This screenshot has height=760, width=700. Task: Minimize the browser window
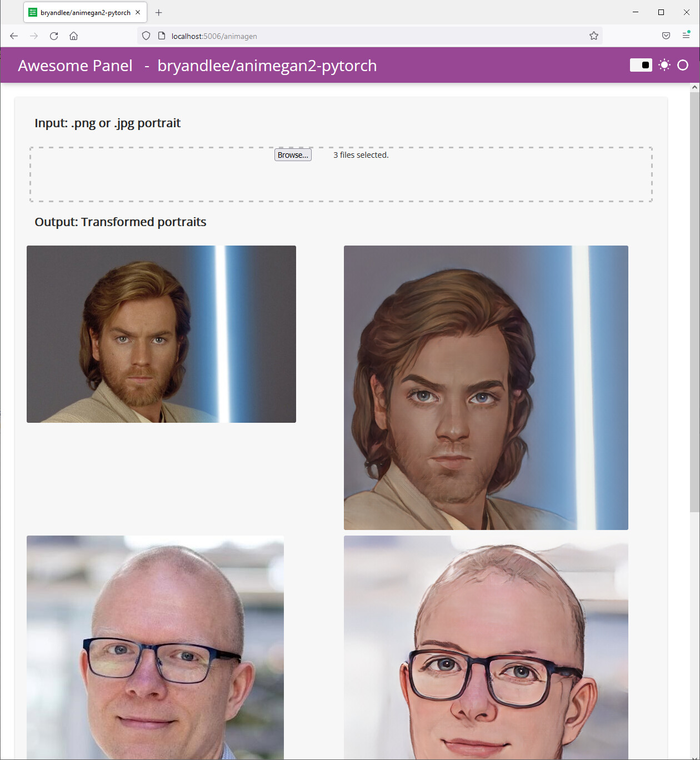[636, 12]
